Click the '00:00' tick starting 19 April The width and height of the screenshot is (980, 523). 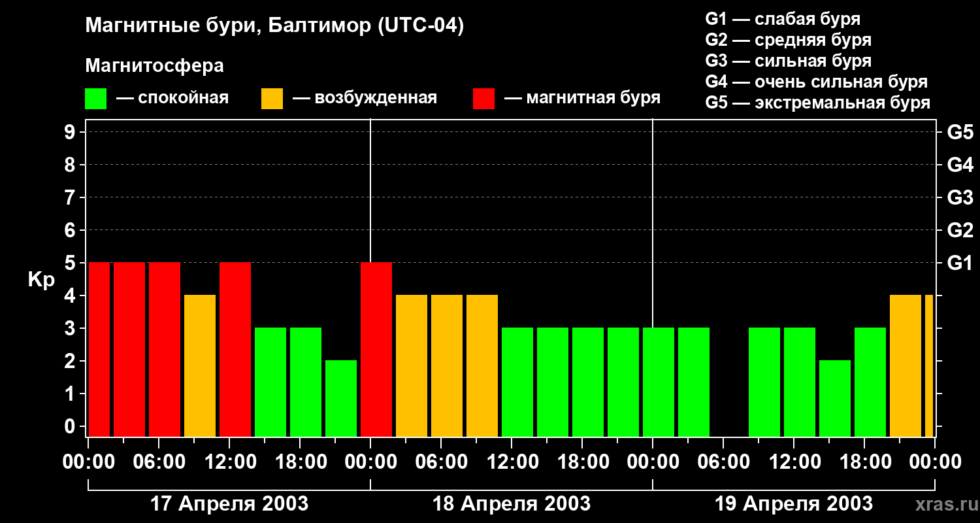[653, 462]
